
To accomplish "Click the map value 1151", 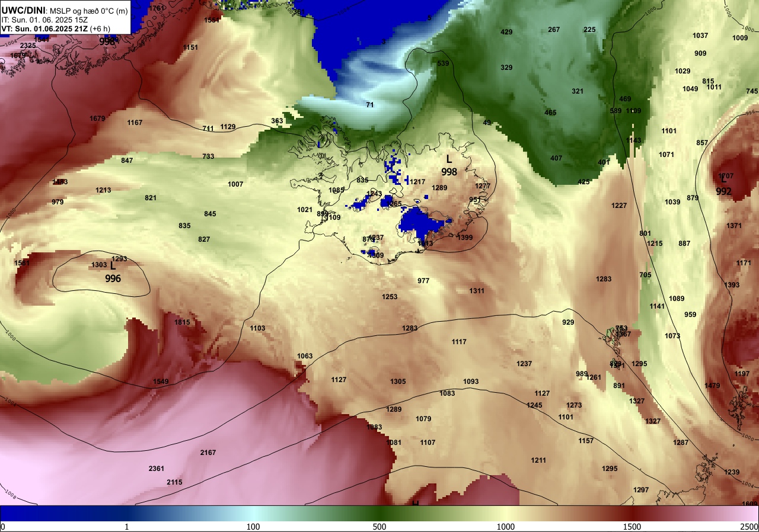I will [x=191, y=47].
